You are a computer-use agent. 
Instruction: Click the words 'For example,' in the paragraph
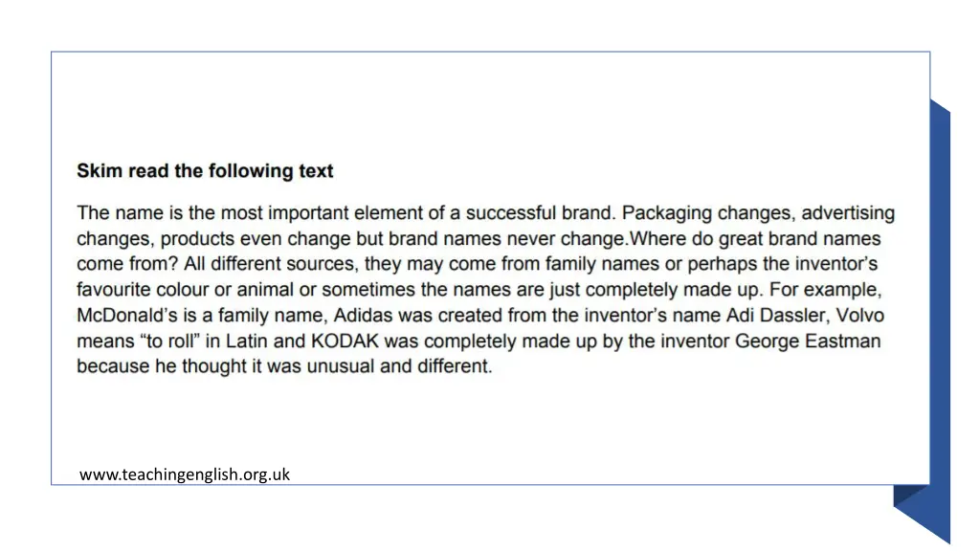tap(826, 290)
